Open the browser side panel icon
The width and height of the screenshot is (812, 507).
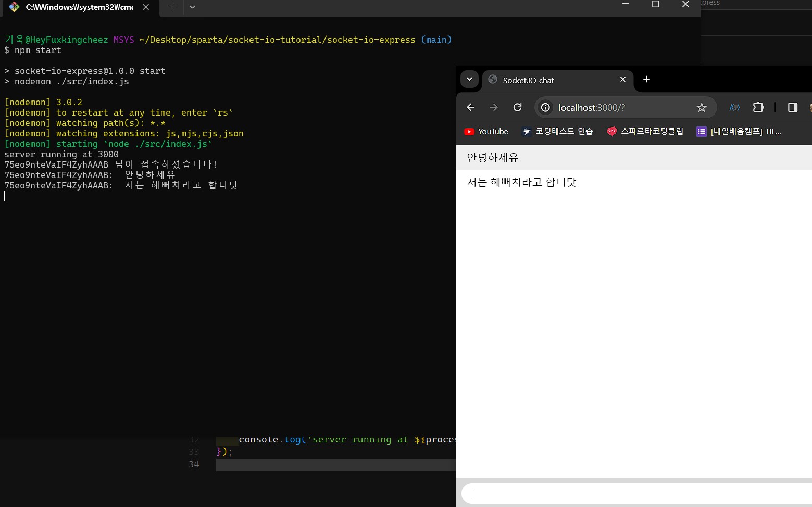click(793, 107)
